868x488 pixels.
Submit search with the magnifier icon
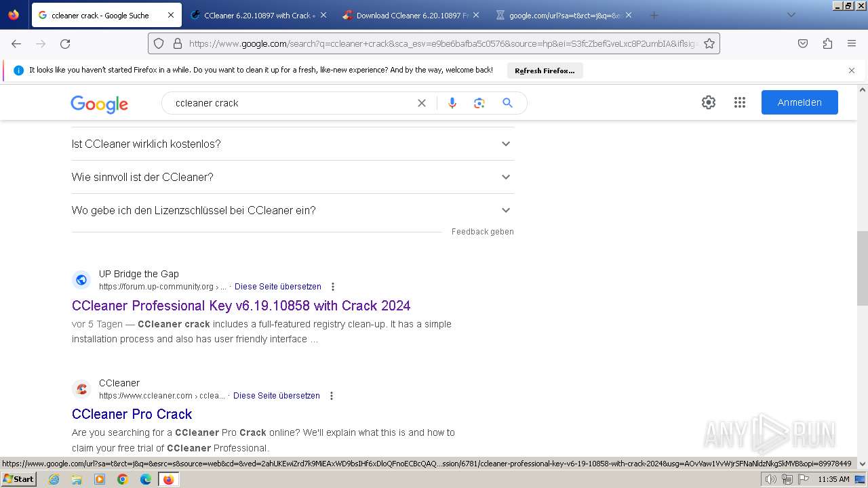pyautogui.click(x=507, y=103)
